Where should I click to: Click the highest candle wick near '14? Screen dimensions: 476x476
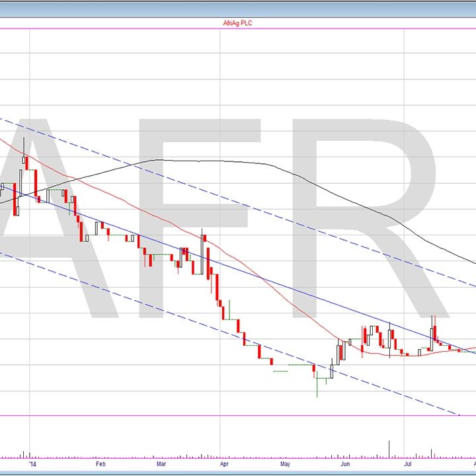24,142
